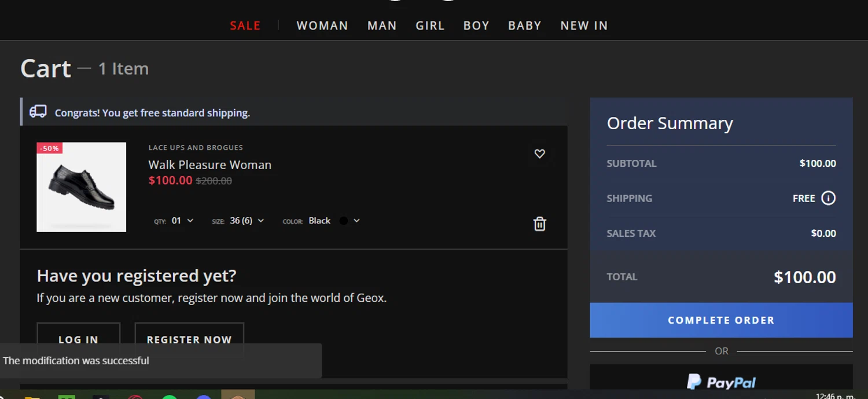The image size is (868, 399).
Task: Click the shipping info icon
Action: [x=829, y=198]
